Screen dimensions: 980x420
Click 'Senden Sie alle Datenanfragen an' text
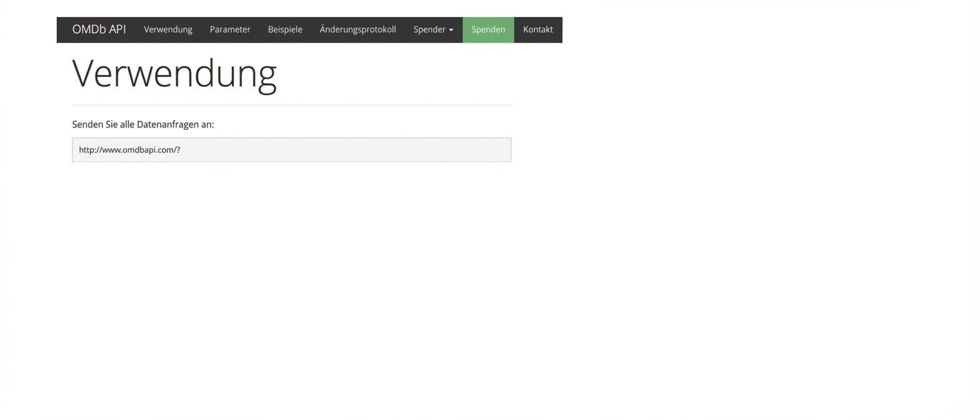[142, 124]
